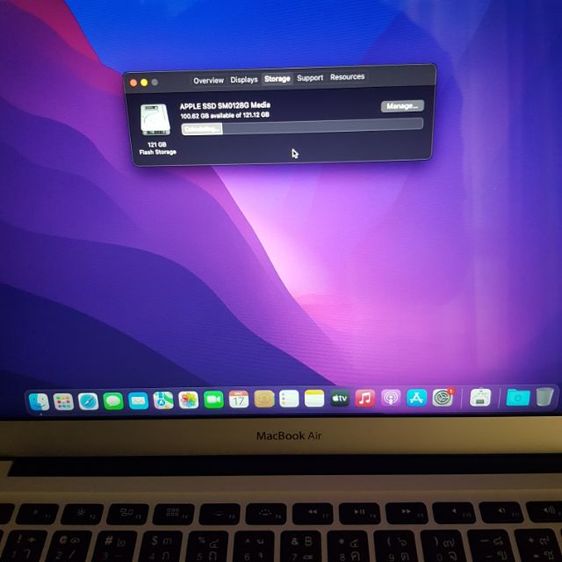The height and width of the screenshot is (562, 562).
Task: Open the Trash in the Dock
Action: [x=545, y=397]
